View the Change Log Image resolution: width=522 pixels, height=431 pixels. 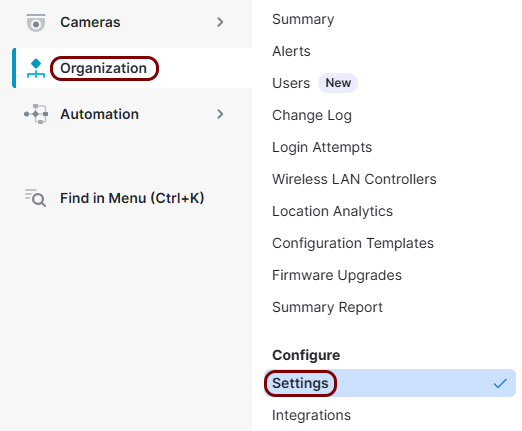(312, 115)
